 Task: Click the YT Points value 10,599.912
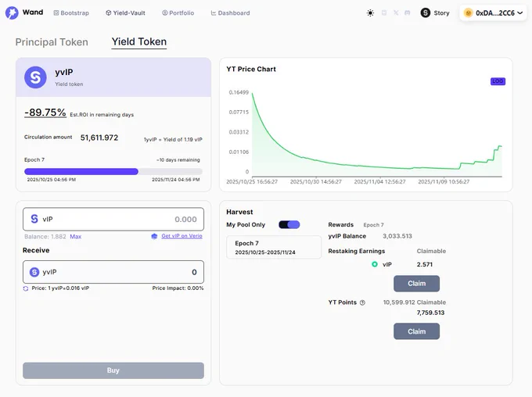(x=399, y=302)
